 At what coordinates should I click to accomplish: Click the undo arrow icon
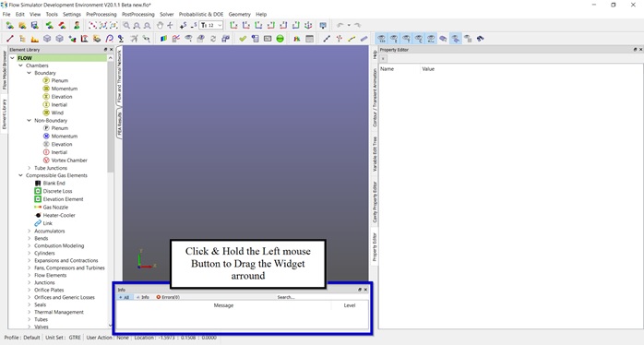tap(340, 26)
